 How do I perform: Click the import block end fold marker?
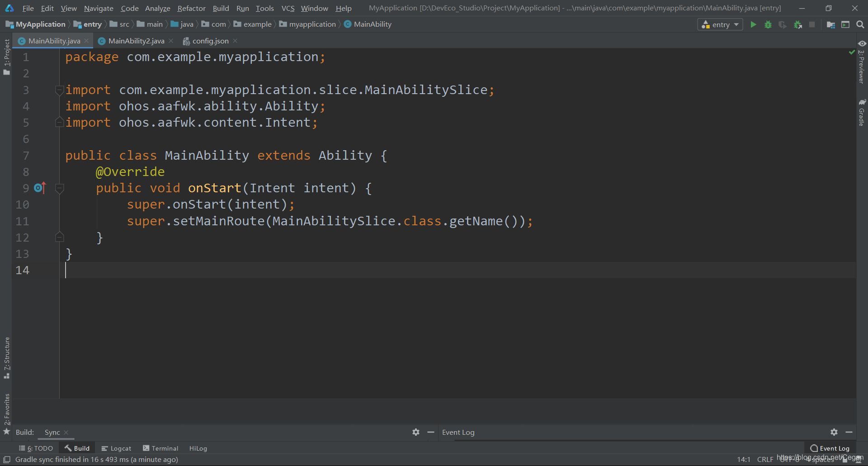[x=59, y=122]
